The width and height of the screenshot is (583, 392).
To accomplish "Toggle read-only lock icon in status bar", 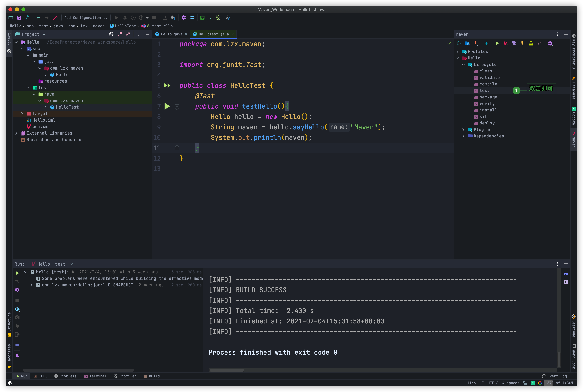I will tap(525, 383).
